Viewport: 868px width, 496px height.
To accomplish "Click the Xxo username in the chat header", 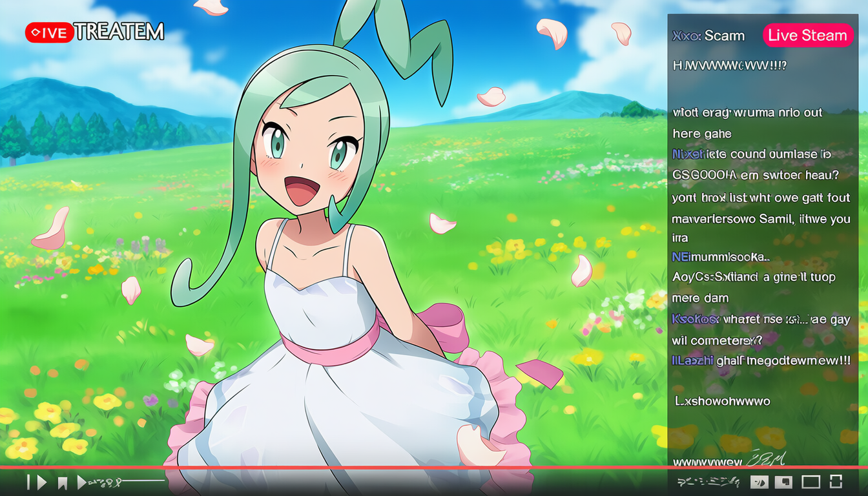I will coord(686,36).
